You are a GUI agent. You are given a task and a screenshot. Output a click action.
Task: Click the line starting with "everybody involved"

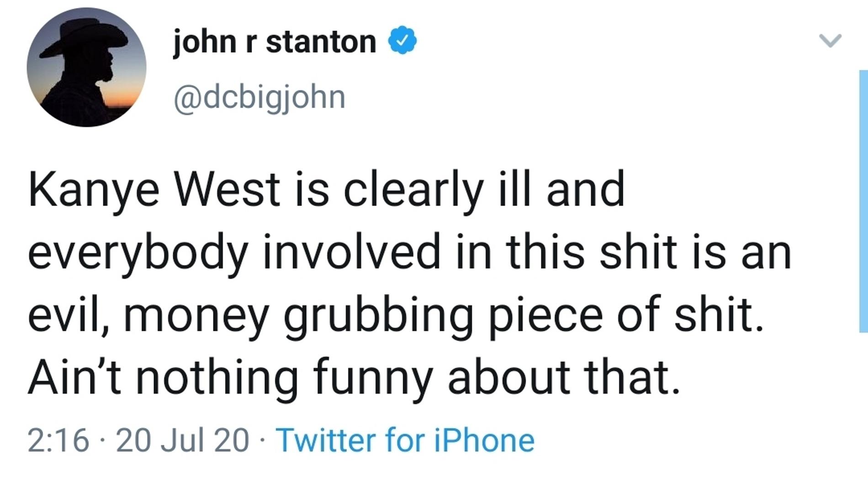pos(409,253)
